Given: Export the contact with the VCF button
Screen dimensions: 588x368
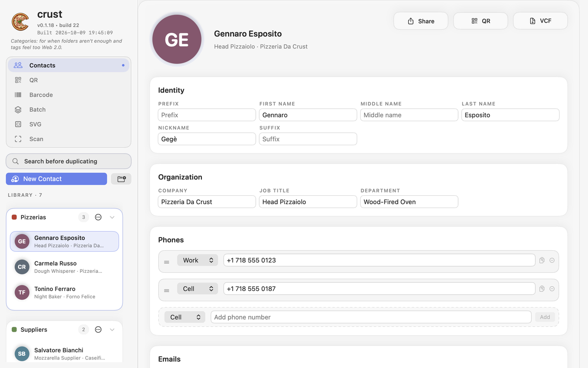Looking at the screenshot, I should [x=540, y=21].
